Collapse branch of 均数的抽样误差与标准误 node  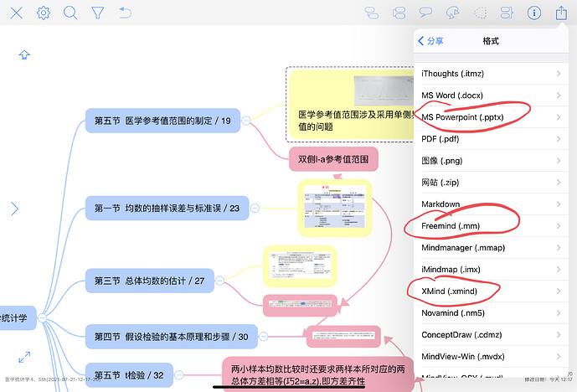255,208
